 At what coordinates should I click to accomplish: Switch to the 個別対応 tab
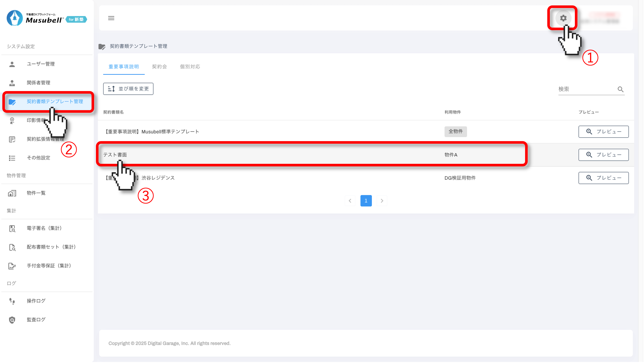coord(190,67)
